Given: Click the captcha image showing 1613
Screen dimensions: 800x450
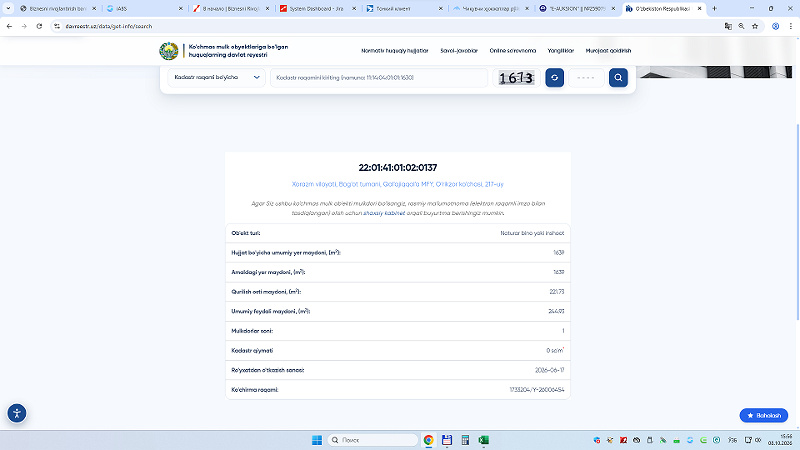Looking at the screenshot, I should click(x=516, y=78).
